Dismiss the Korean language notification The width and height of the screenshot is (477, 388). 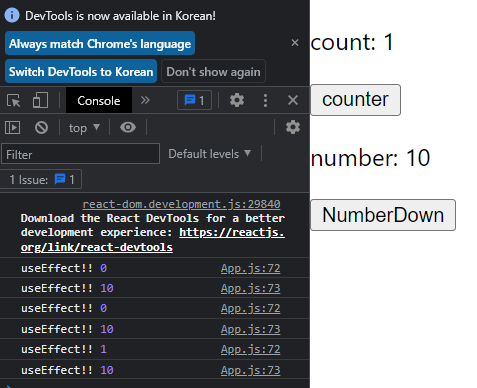(x=295, y=43)
